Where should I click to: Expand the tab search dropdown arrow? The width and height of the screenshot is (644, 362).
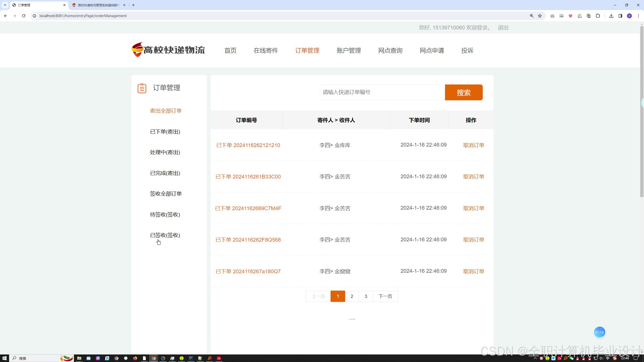click(x=5, y=5)
